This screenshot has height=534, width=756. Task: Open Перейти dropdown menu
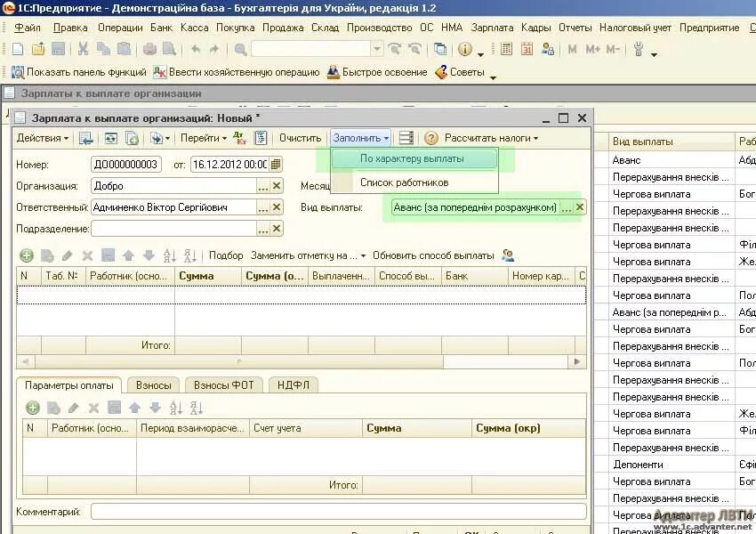[204, 138]
